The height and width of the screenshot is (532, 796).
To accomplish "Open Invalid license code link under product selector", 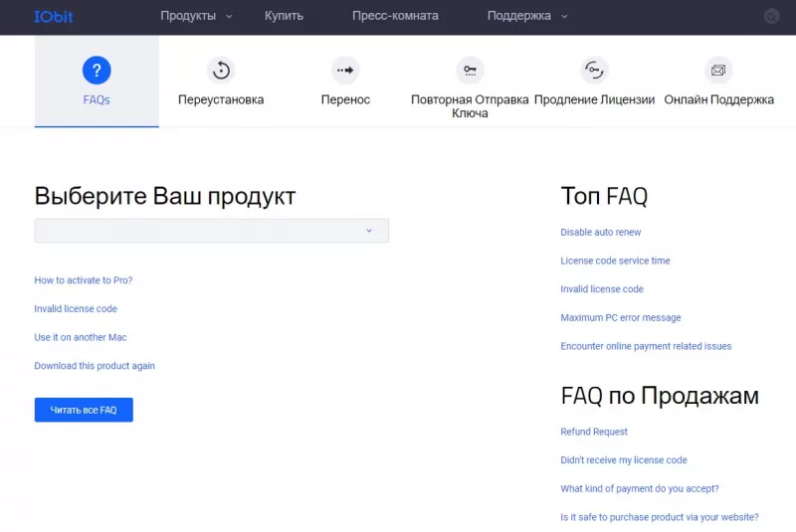I will click(76, 308).
